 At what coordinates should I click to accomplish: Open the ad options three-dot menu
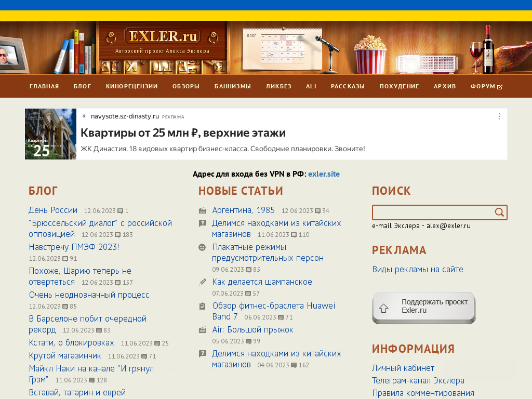499,116
